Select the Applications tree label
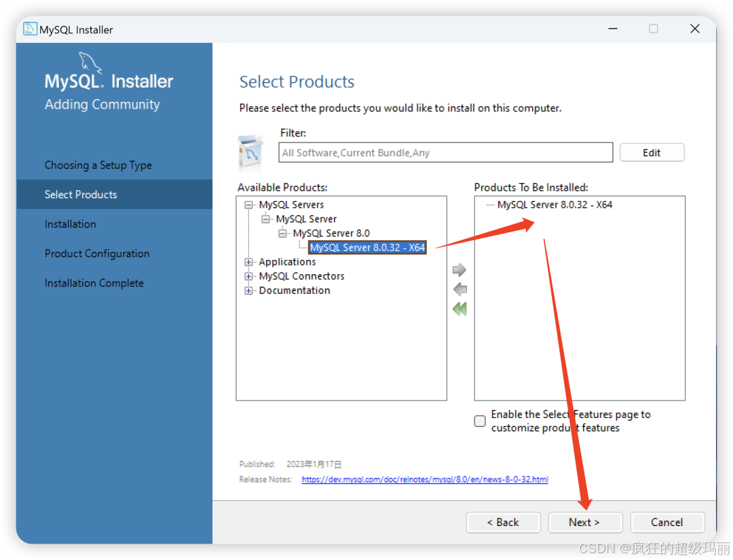The width and height of the screenshot is (733, 560). click(287, 262)
